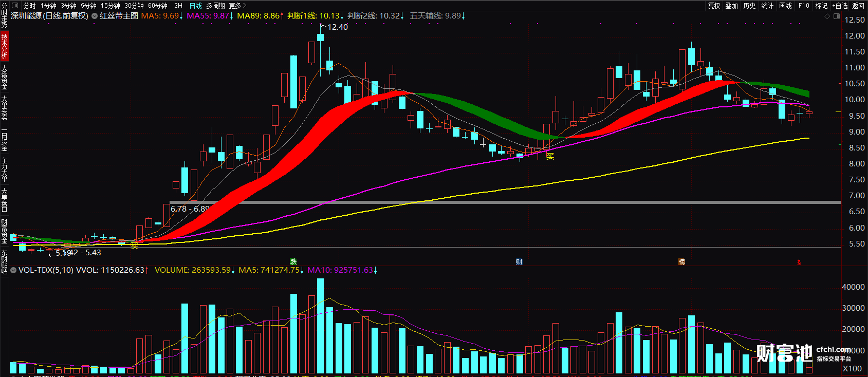This screenshot has height=377, width=868.
Task: Switch to the 3分钟 timeframe
Action: pyautogui.click(x=69, y=6)
